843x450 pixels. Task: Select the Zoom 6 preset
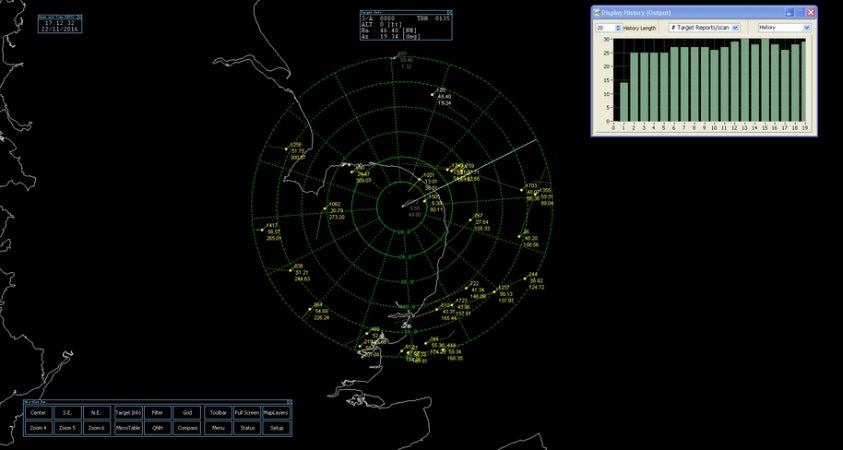pos(96,427)
